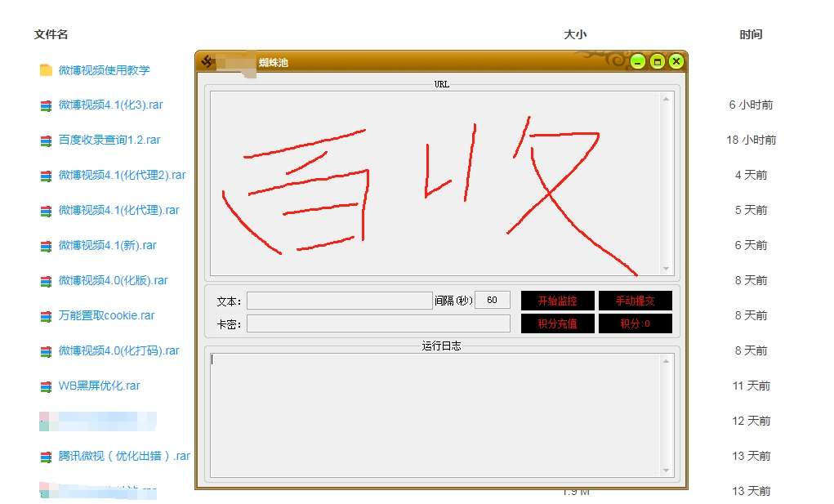The width and height of the screenshot is (834, 504).
Task: Open file 微博视频4.1(化代理2).rar
Action: pos(122,175)
